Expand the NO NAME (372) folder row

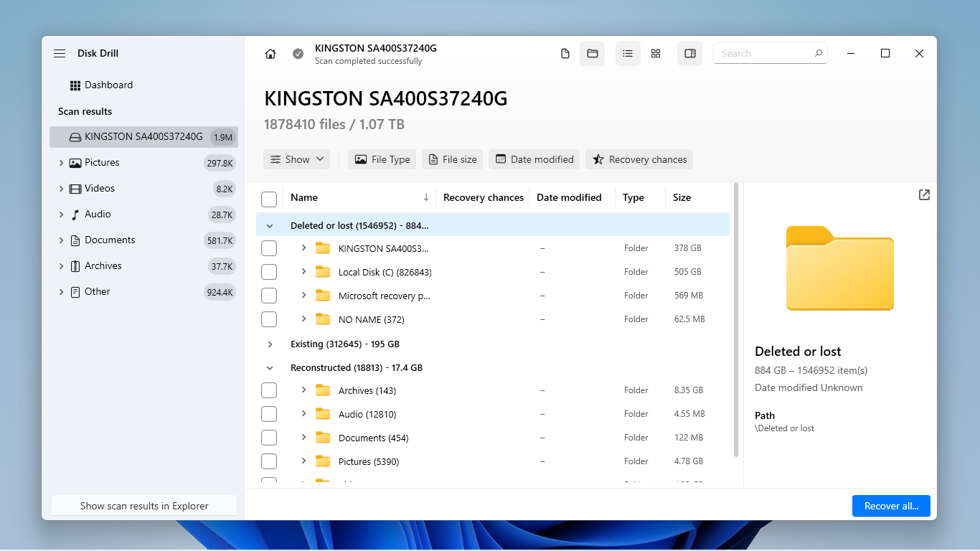[x=303, y=319]
